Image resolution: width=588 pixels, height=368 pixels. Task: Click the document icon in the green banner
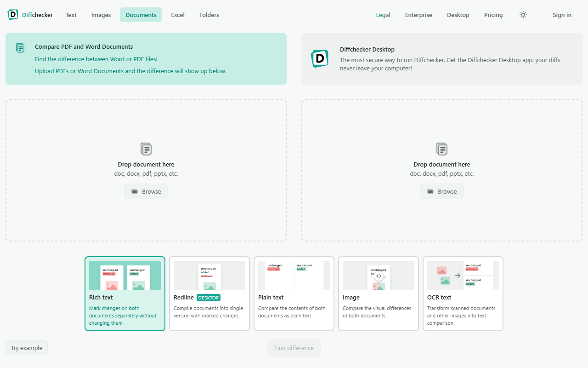coord(20,47)
